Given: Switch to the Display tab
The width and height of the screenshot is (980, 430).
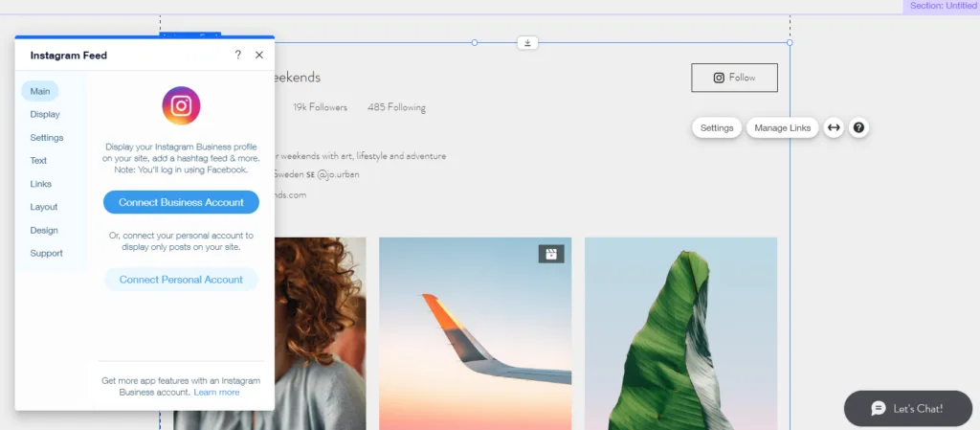Looking at the screenshot, I should [x=45, y=114].
